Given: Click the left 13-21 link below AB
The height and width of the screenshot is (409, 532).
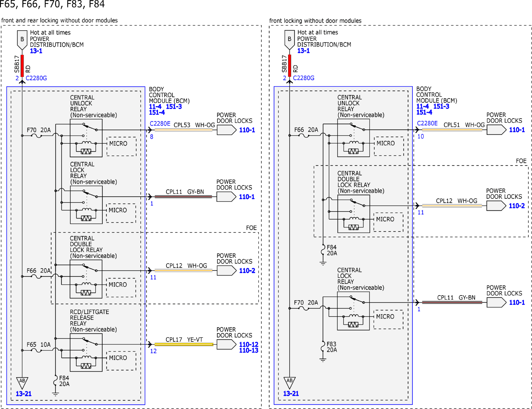Looking at the screenshot, I should tap(23, 394).
